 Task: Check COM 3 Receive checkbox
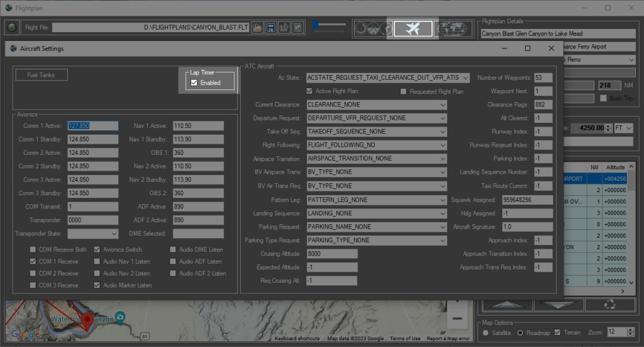point(33,285)
